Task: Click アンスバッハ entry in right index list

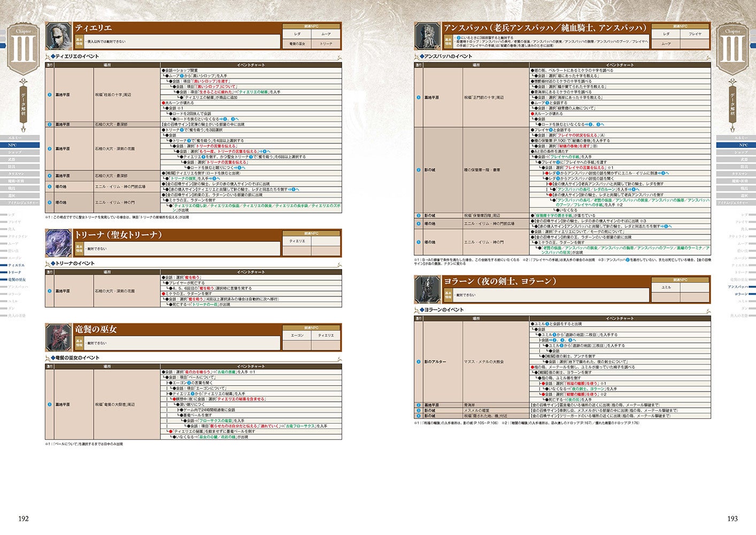Action: point(738,287)
